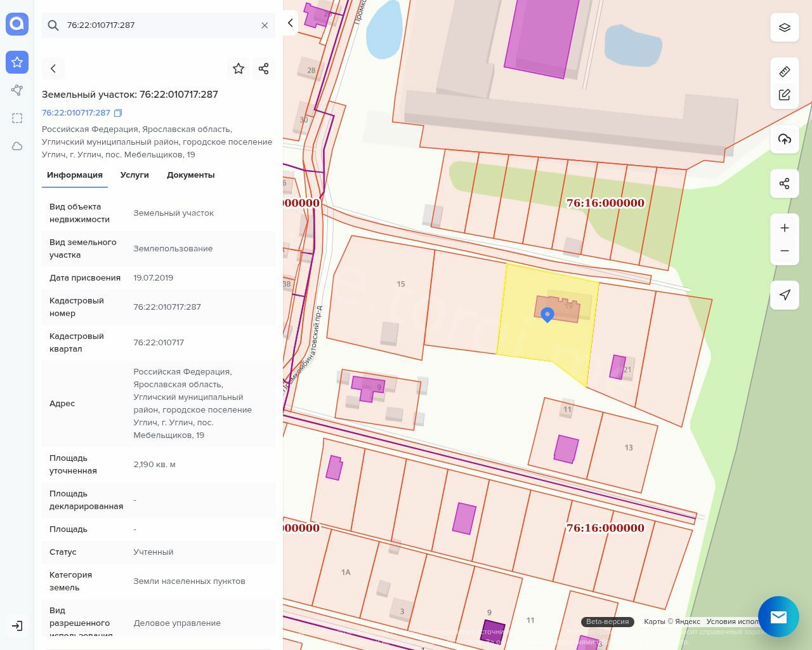The width and height of the screenshot is (812, 650).
Task: Open the 76:22:010717:287 cadastral link
Action: [76, 113]
